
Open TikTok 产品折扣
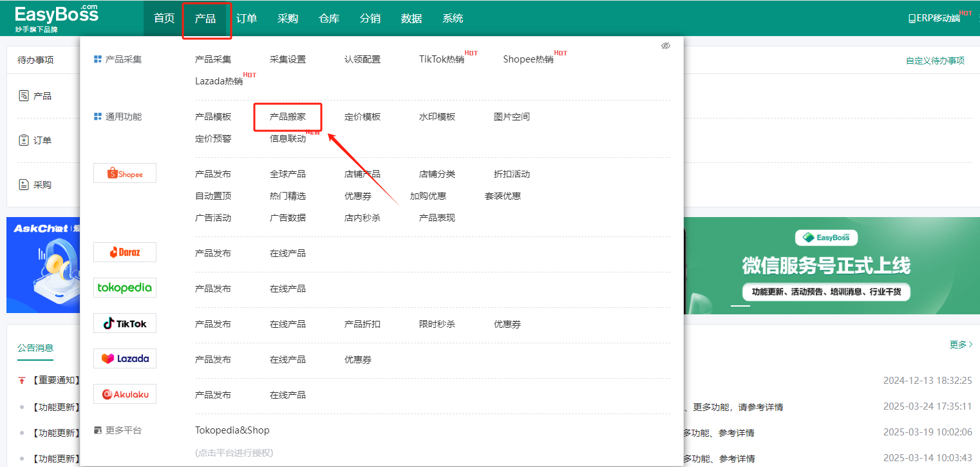[363, 324]
